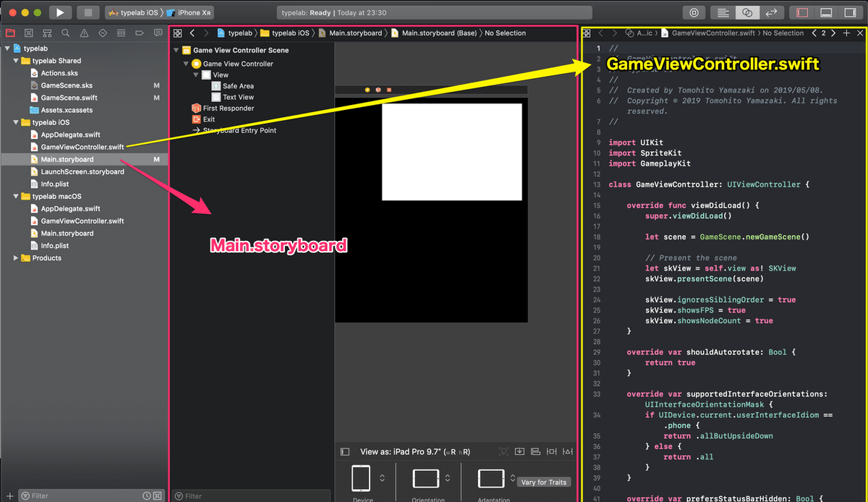Stop the running task button
Screen dimensions: 868x502
coord(88,12)
